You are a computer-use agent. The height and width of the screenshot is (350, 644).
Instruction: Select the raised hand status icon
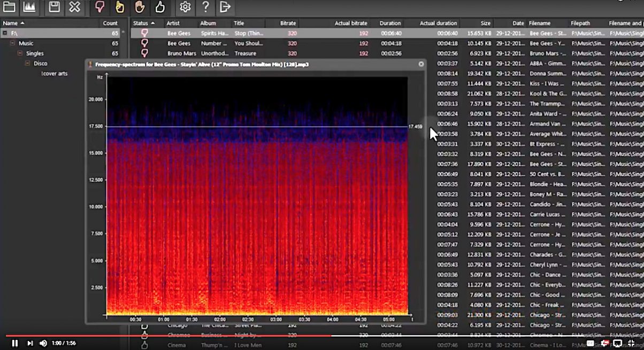pyautogui.click(x=140, y=7)
